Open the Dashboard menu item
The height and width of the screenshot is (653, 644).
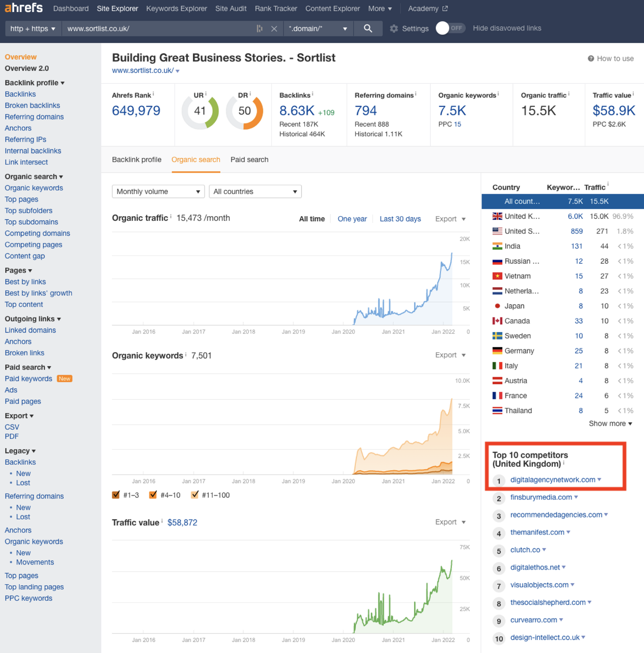click(x=71, y=9)
